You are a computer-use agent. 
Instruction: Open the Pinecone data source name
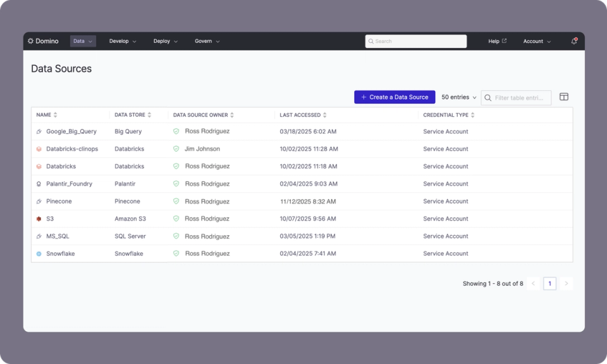click(59, 201)
